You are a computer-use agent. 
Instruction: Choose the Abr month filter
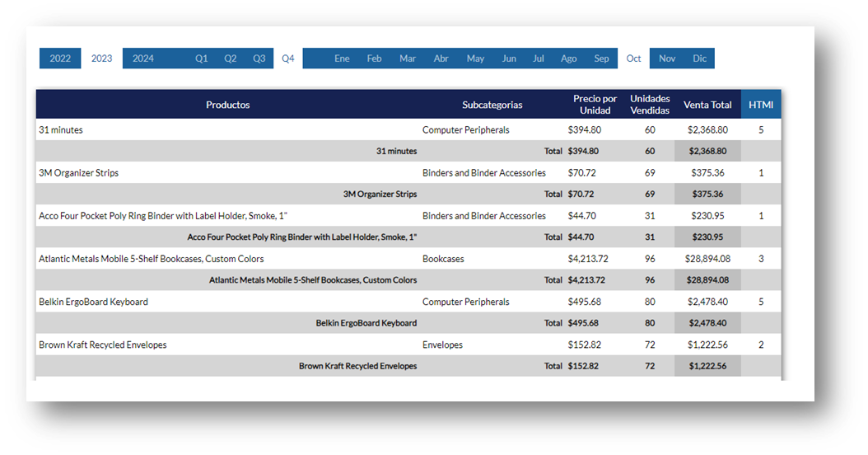tap(441, 59)
